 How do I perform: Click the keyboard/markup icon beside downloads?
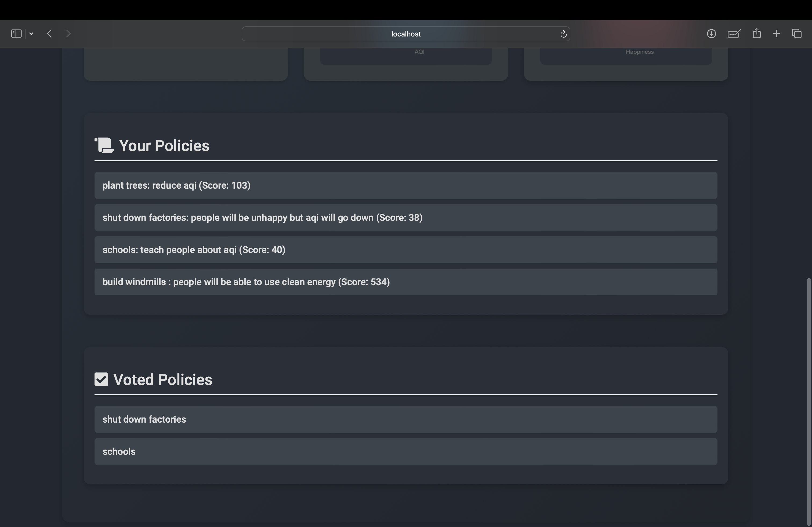[734, 33]
